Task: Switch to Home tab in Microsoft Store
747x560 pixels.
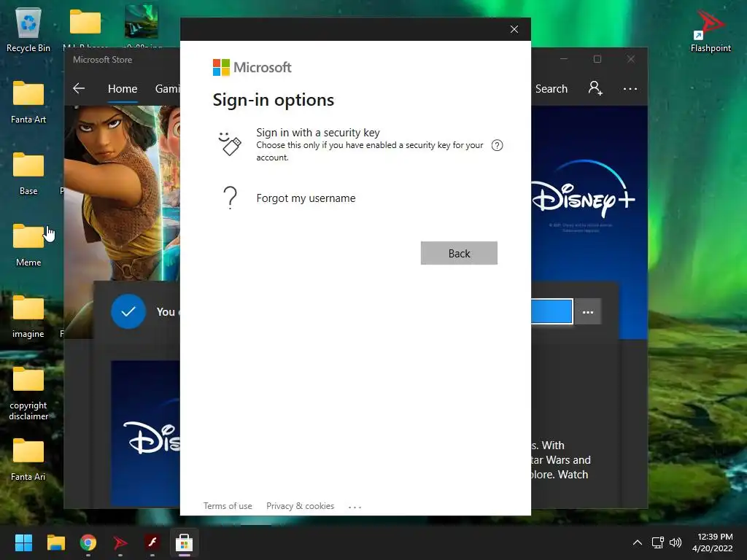Action: [123, 89]
